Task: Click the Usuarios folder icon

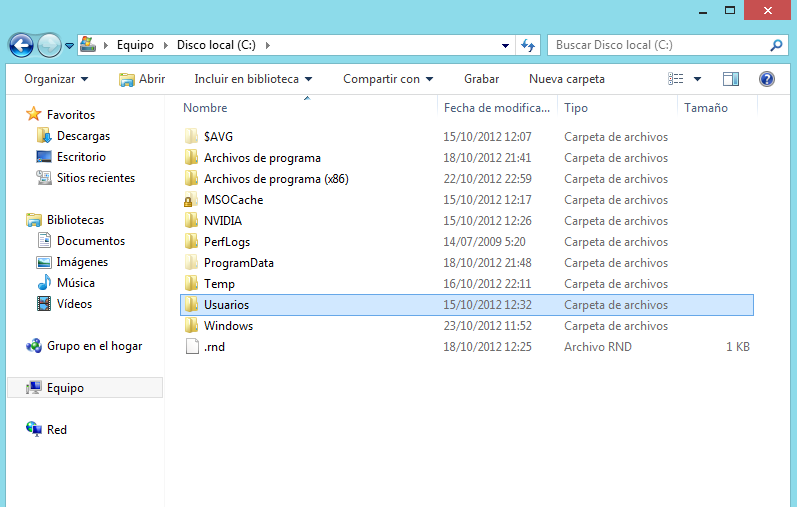Action: (x=191, y=305)
